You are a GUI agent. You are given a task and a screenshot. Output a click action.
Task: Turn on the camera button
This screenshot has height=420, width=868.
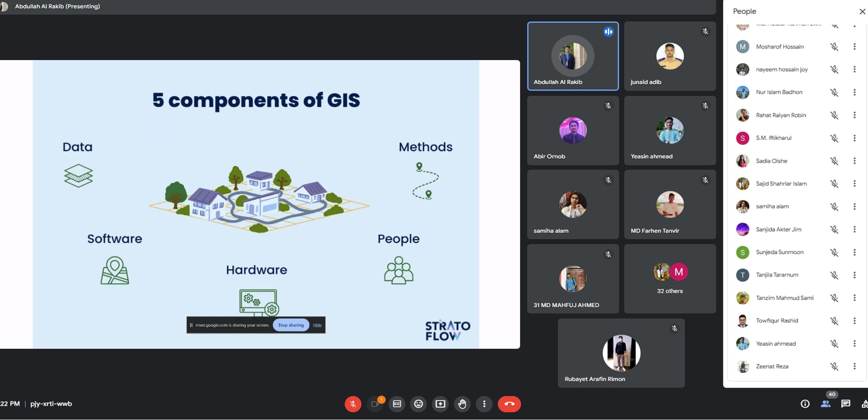375,404
